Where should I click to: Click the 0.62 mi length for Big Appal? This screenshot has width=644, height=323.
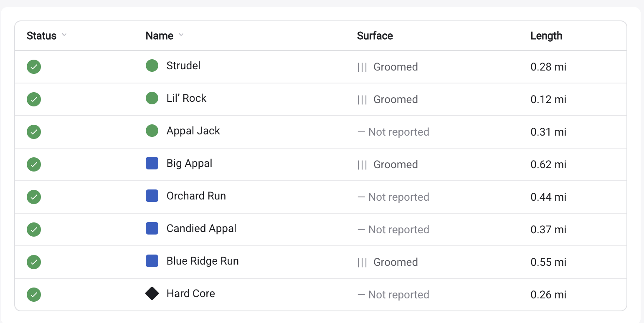(548, 164)
